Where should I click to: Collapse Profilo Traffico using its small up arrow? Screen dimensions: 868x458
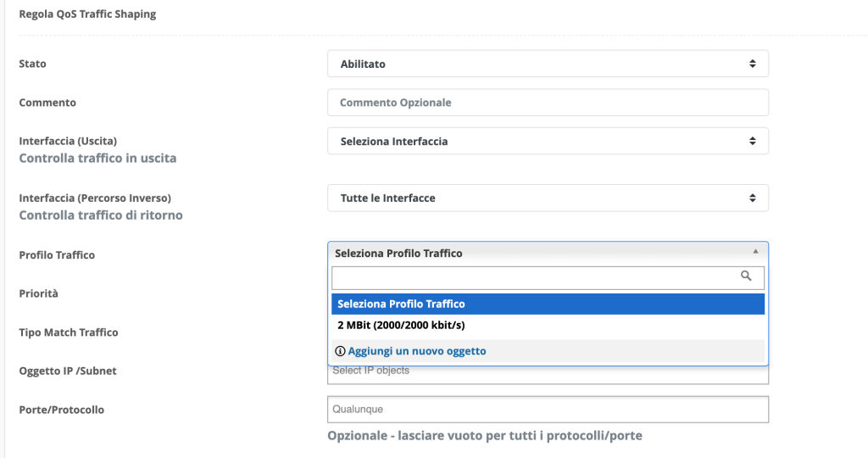click(755, 253)
